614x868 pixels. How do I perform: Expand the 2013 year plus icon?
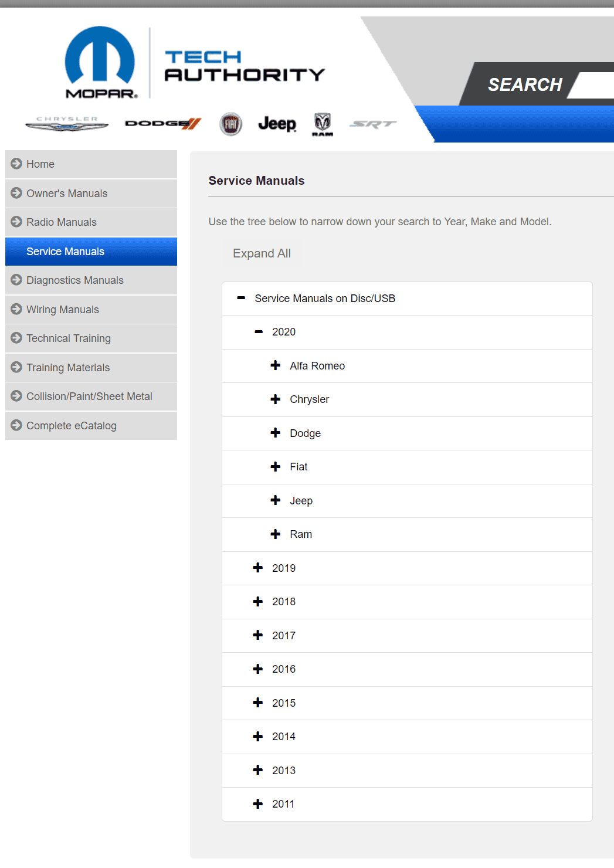pyautogui.click(x=258, y=770)
